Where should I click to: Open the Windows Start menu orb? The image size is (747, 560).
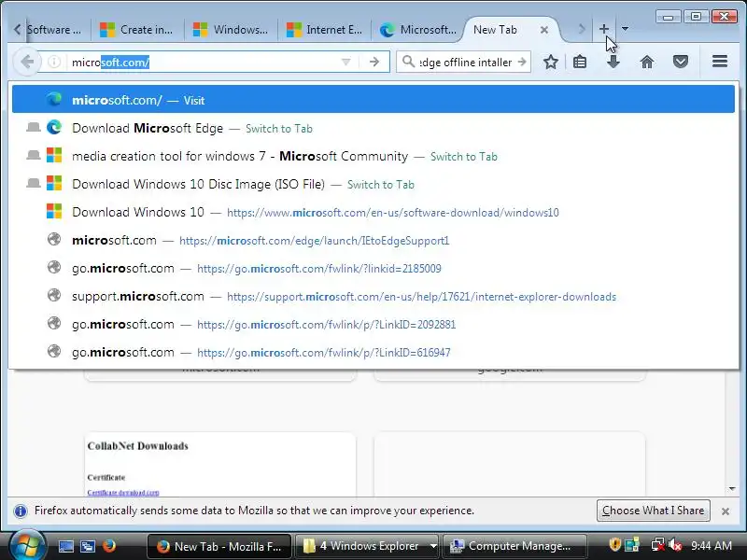pos(27,545)
